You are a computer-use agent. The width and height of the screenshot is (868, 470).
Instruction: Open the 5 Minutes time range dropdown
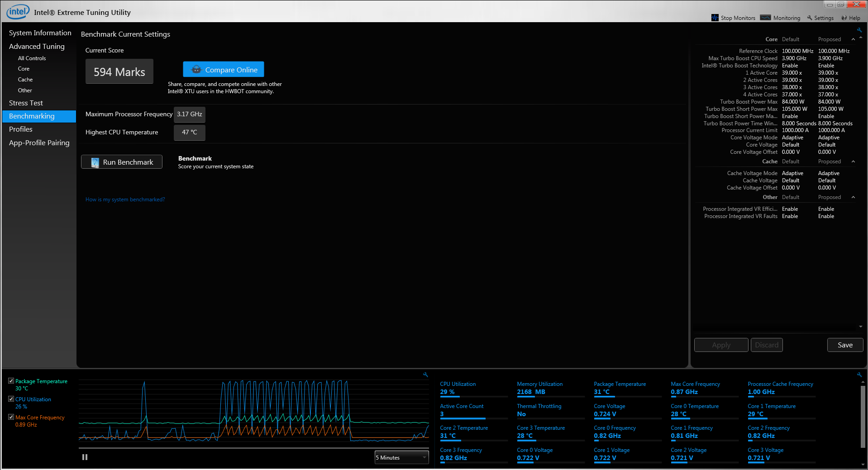(x=401, y=457)
